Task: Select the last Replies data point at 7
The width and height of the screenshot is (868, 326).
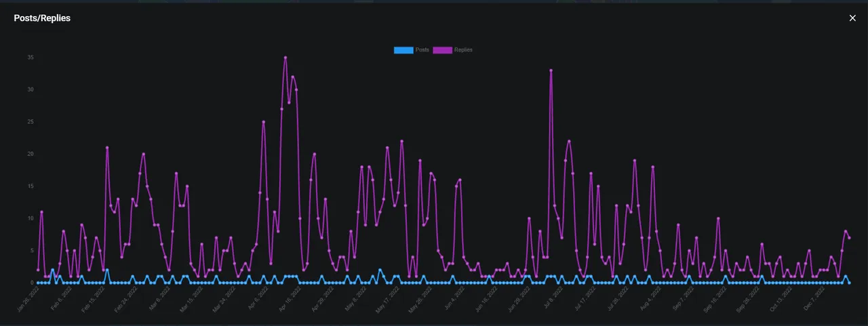Action: (849, 238)
